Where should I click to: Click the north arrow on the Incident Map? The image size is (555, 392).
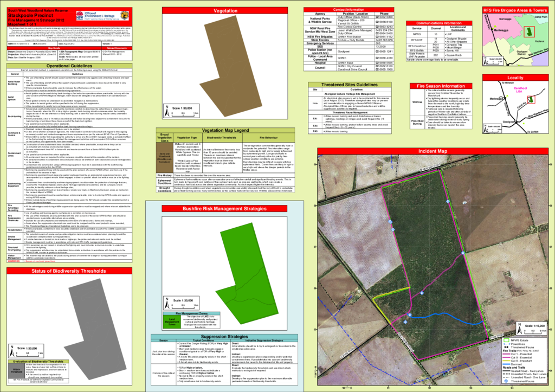click(519, 328)
